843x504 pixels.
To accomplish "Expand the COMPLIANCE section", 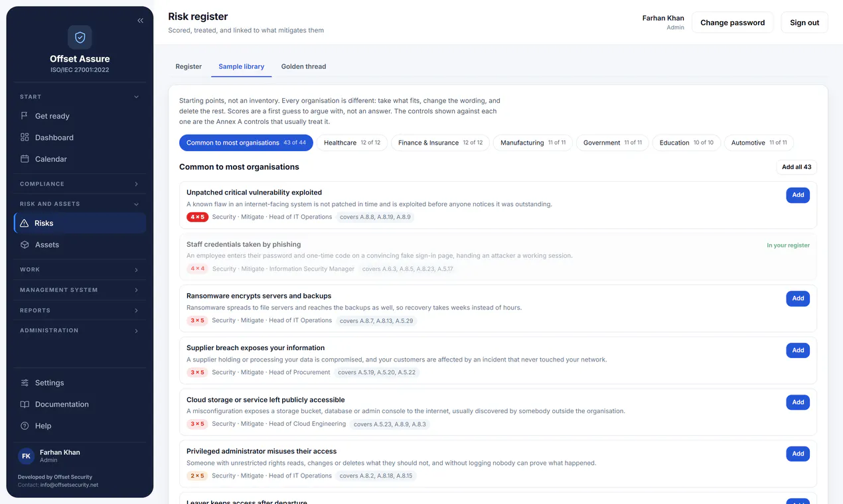I will (x=80, y=184).
